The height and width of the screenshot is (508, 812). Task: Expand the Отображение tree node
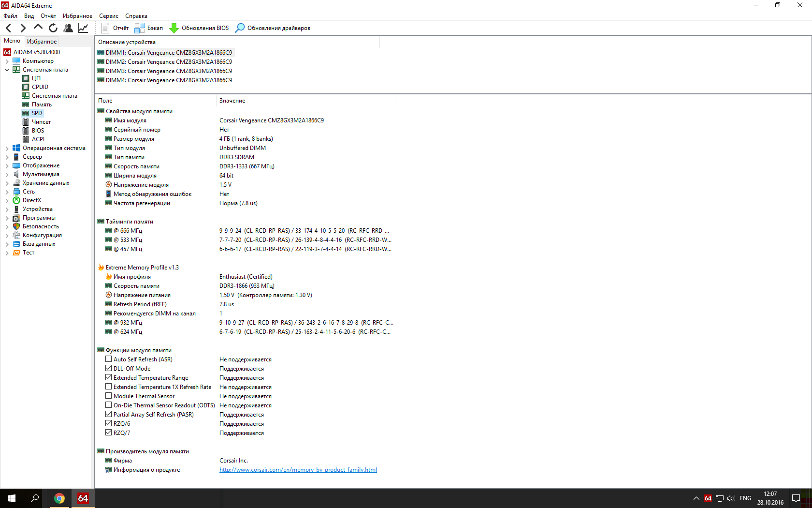(7, 165)
